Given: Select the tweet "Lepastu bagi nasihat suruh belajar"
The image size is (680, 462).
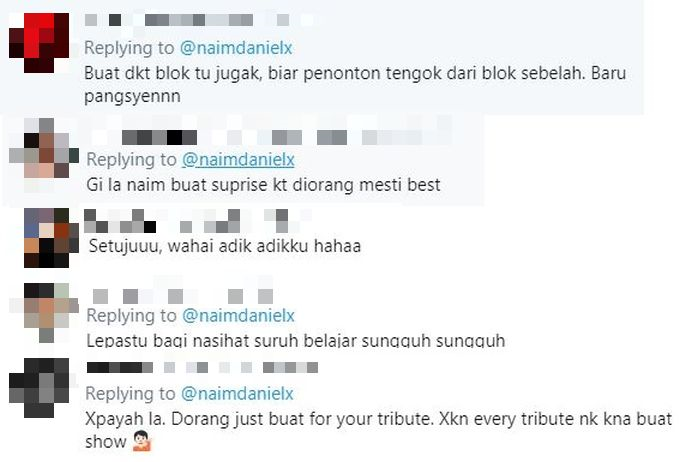Looking at the screenshot, I should tap(296, 340).
